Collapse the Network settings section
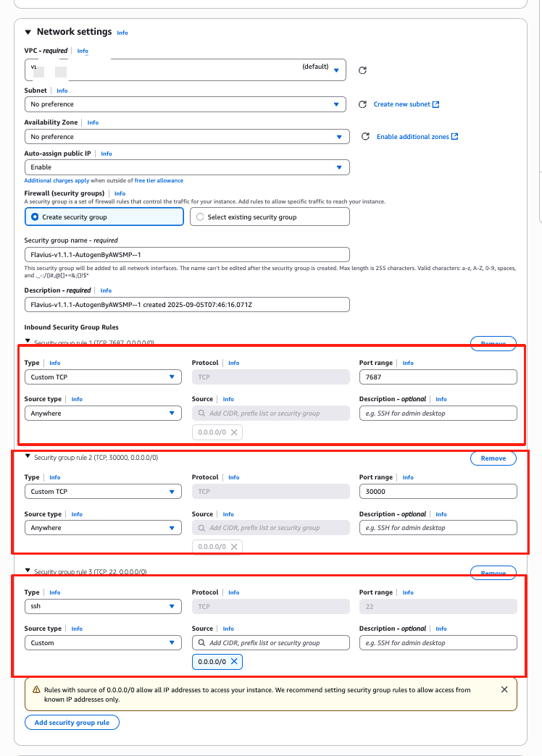Viewport: 542px width, 756px height. click(28, 32)
